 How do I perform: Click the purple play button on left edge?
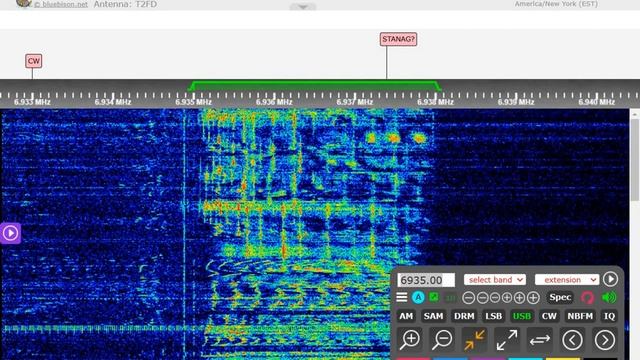pyautogui.click(x=10, y=233)
